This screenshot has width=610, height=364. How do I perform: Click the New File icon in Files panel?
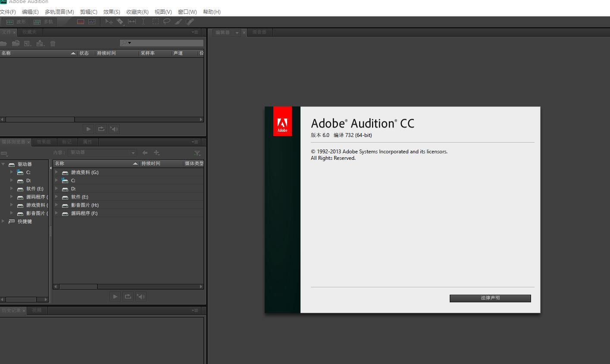click(x=27, y=43)
